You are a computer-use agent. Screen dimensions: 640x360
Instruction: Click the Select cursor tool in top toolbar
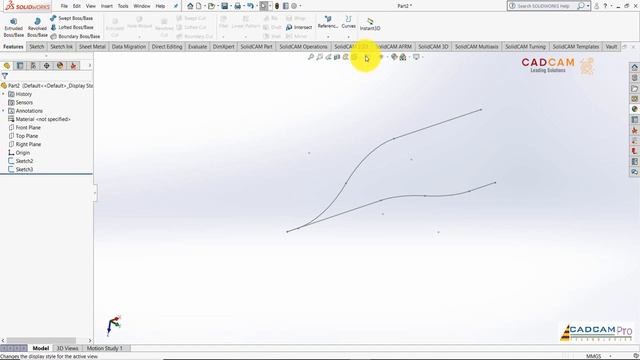point(264,6)
